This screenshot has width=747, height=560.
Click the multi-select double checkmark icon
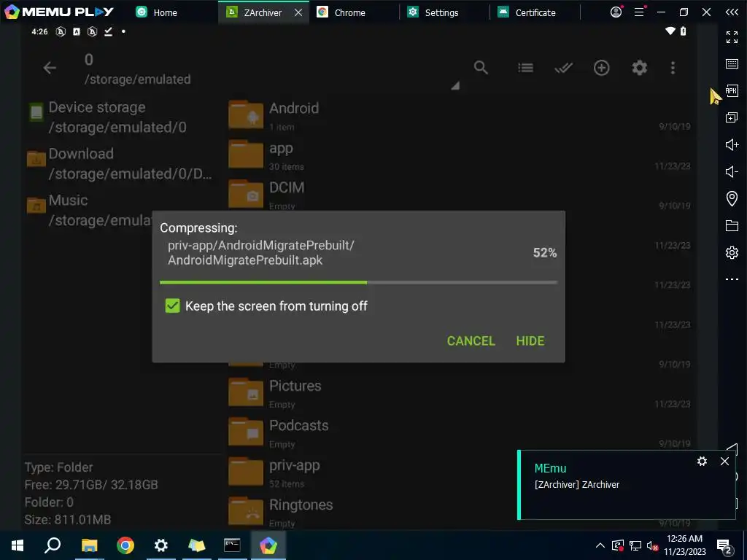[563, 68]
